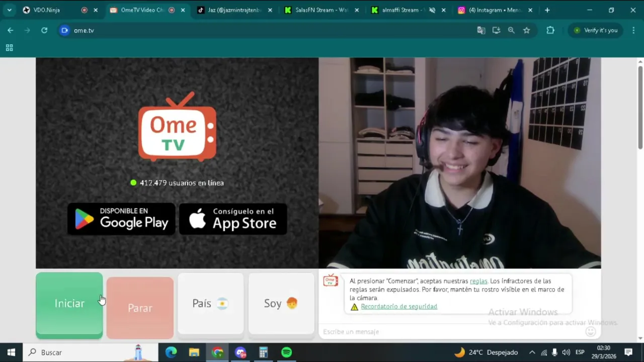
Task: Click the small OmeTV avatar beside chat message
Action: 331,281
